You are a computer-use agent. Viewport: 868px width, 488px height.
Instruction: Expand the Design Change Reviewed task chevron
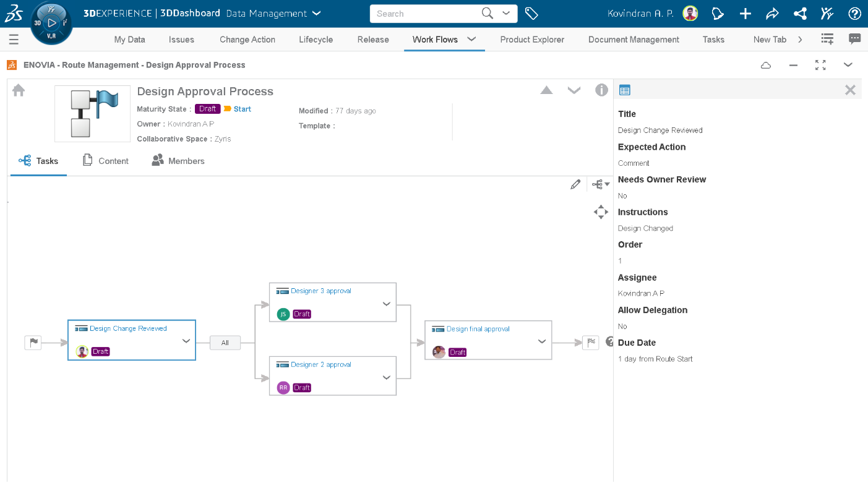coord(186,341)
